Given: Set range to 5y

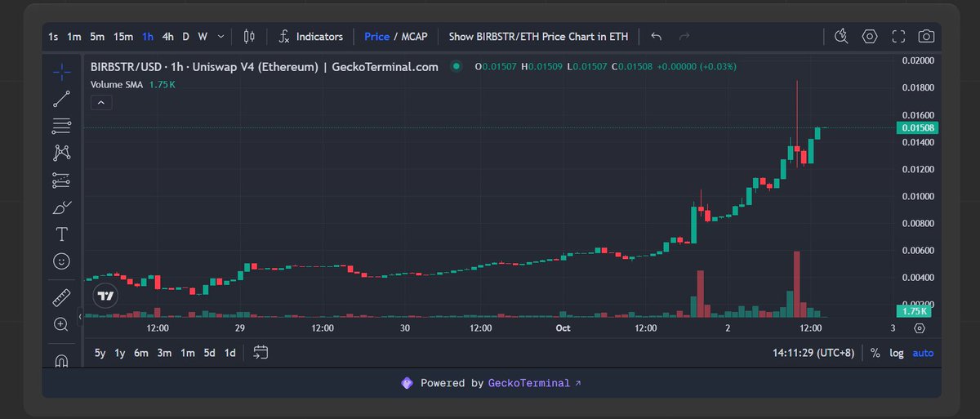Looking at the screenshot, I should [100, 353].
